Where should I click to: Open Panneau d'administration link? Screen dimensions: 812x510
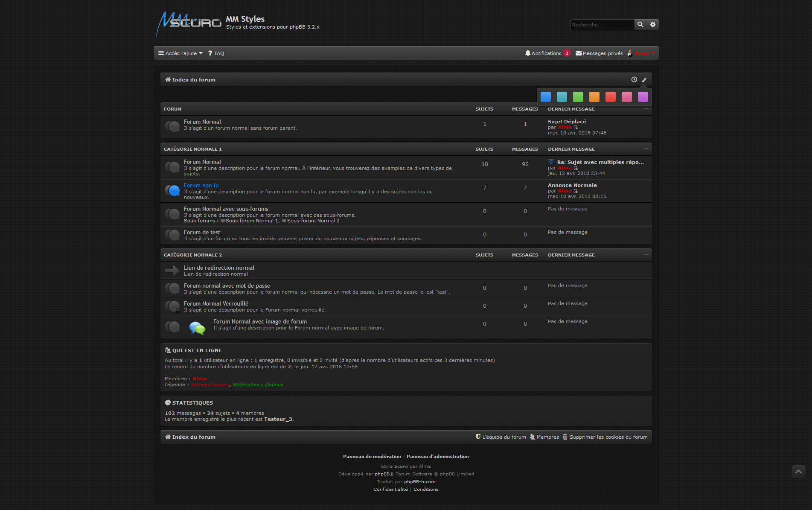pyautogui.click(x=437, y=457)
